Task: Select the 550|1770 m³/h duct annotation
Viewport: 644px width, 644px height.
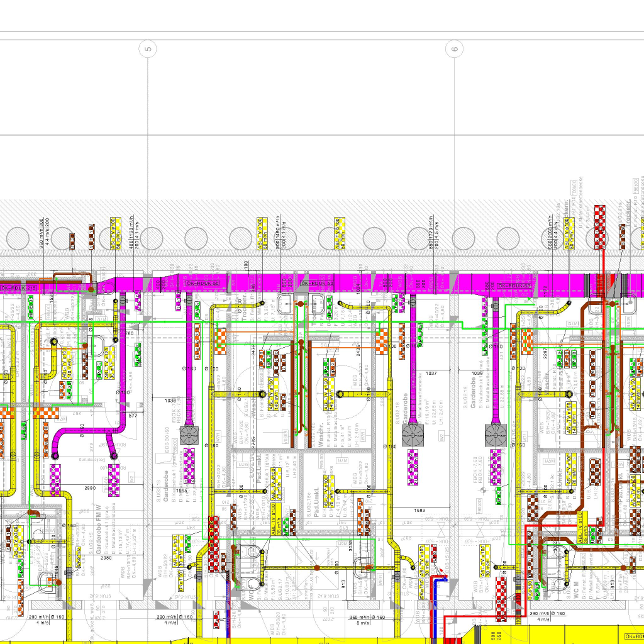Action: click(x=432, y=236)
